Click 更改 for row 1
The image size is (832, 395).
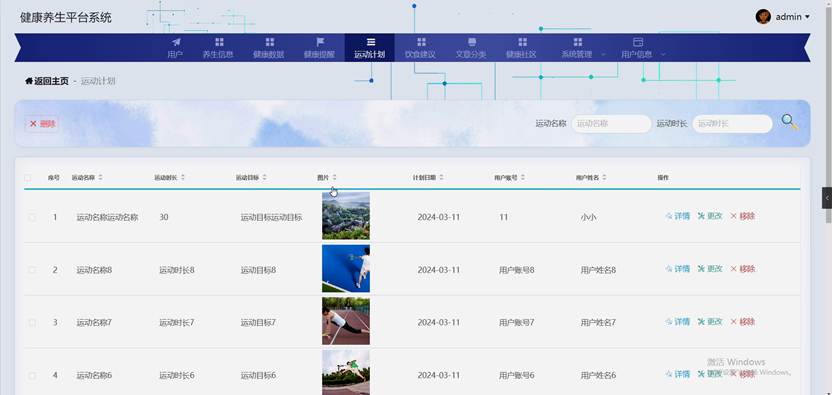pos(710,216)
